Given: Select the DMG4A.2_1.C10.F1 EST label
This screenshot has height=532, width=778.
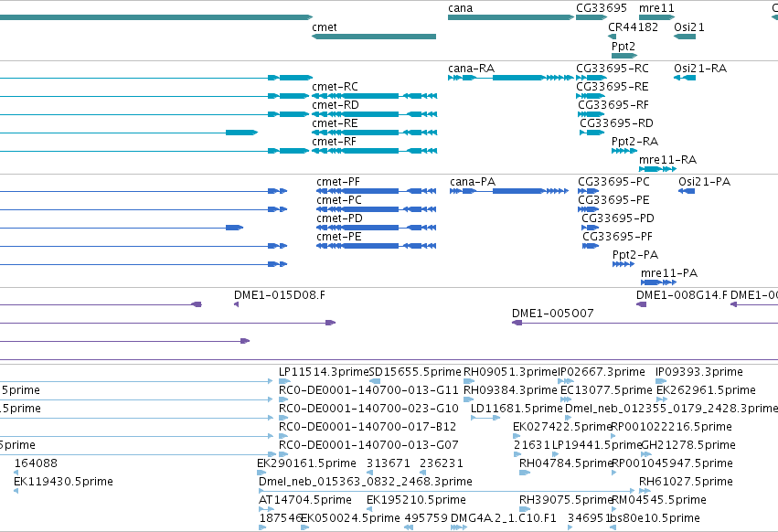Looking at the screenshot, I should (x=504, y=518).
